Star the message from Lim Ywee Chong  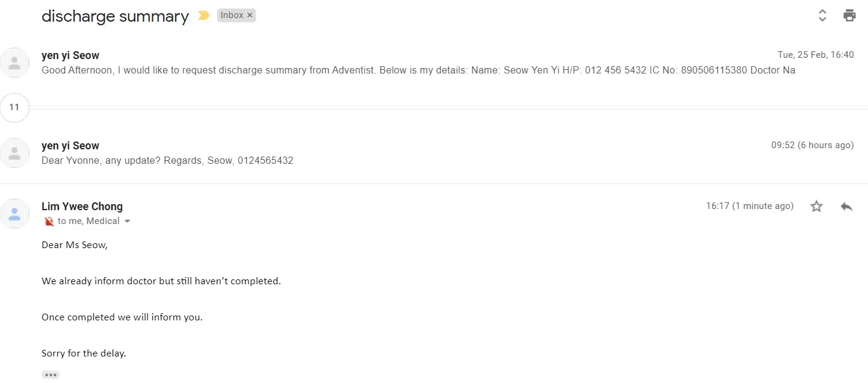816,207
